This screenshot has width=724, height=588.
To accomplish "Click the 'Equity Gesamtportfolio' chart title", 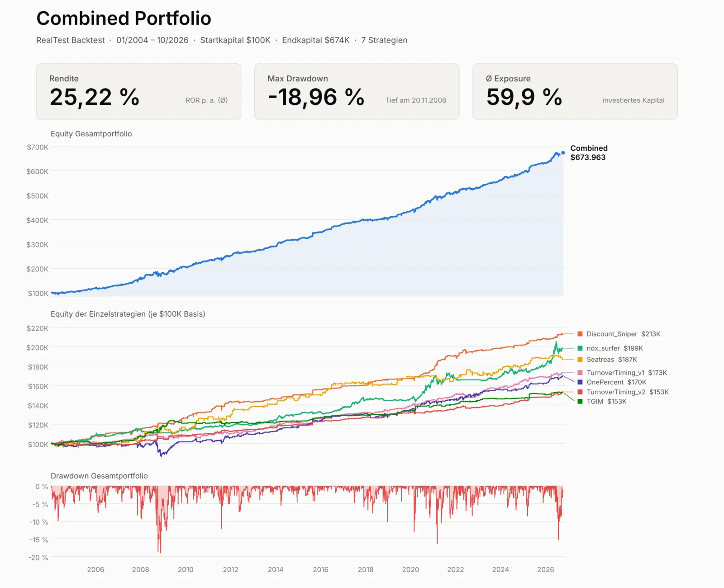I will 91,134.
